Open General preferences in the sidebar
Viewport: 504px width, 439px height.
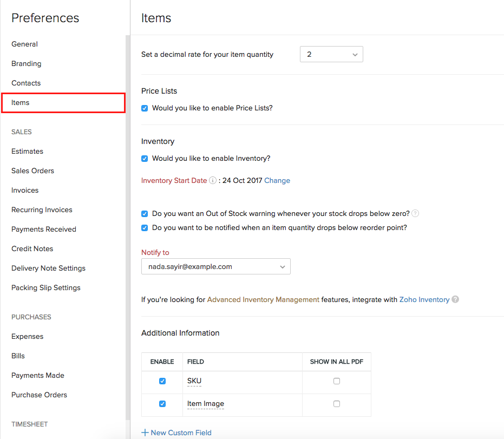pyautogui.click(x=24, y=44)
